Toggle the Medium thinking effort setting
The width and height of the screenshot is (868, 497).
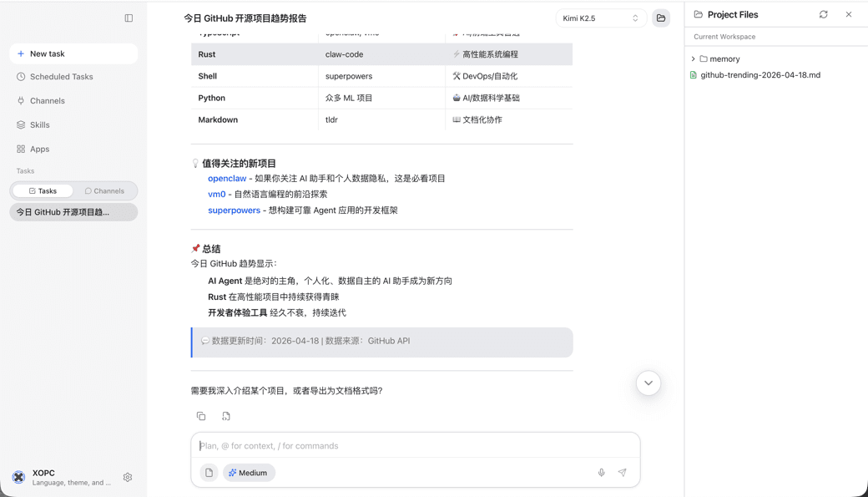[249, 472]
